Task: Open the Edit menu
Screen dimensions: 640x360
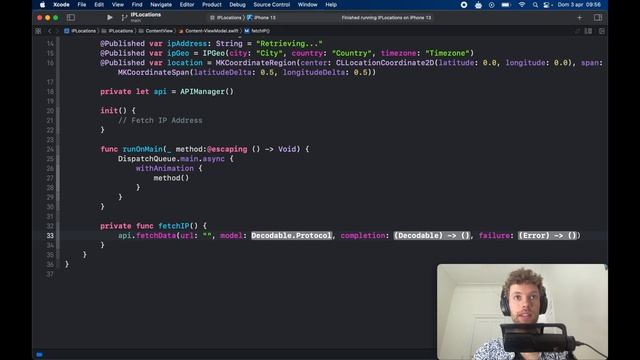Action: coord(99,5)
